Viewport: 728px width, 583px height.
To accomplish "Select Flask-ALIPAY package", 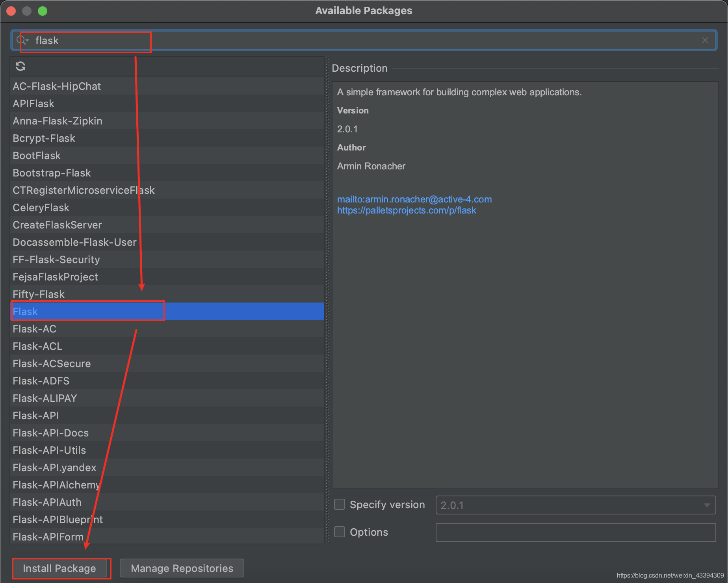I will point(167,398).
